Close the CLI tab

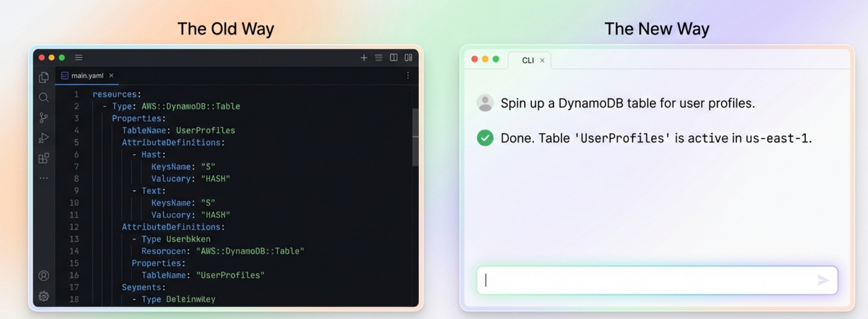[x=542, y=60]
